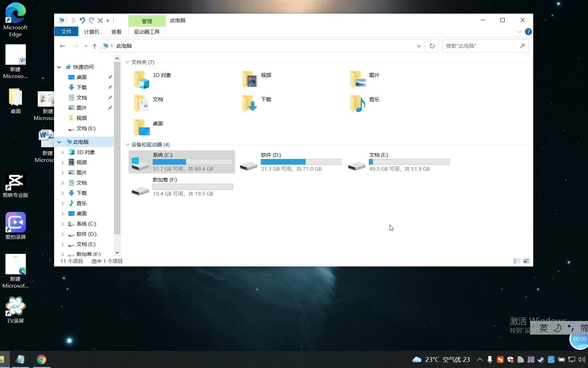Click the navigation pane scrollbar down arrow

pos(117,253)
